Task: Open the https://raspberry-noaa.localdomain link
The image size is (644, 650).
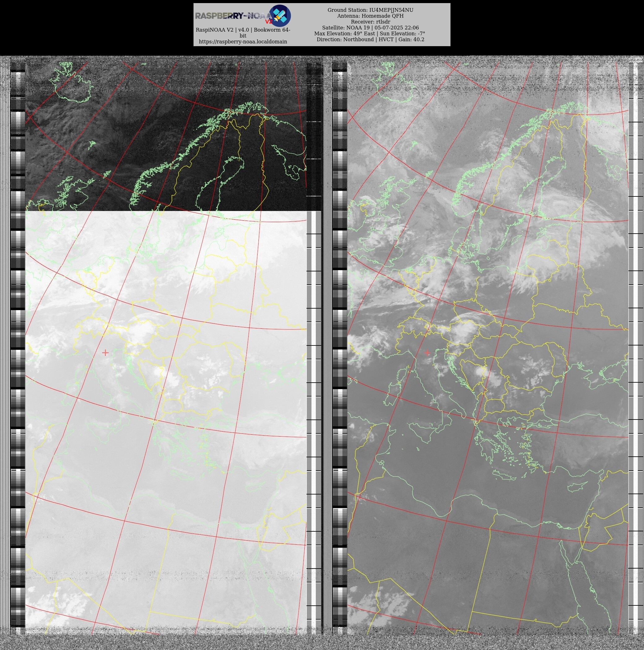Action: (x=243, y=42)
